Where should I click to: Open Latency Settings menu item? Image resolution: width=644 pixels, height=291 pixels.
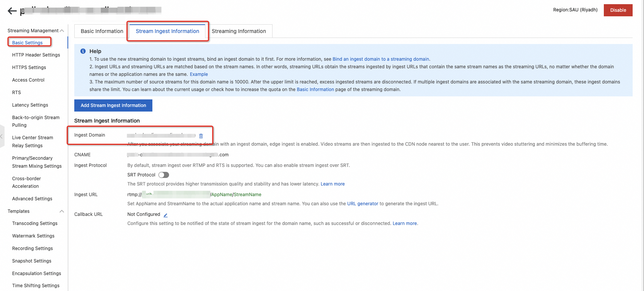[30, 105]
